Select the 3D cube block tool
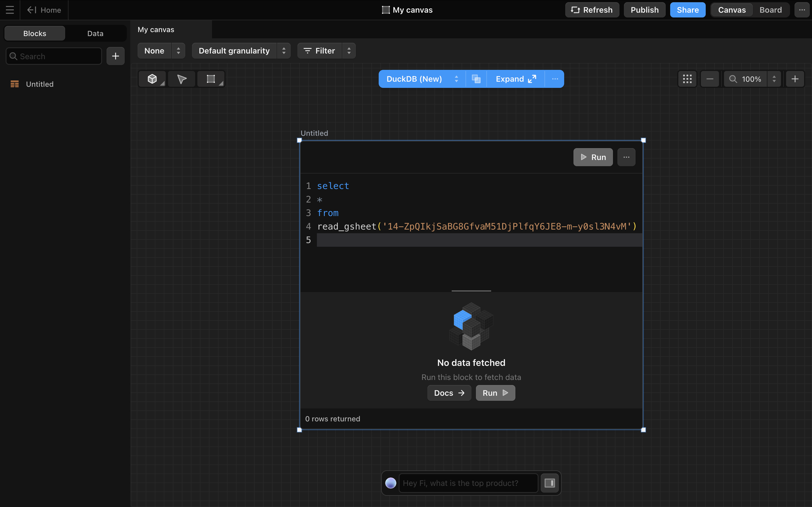The width and height of the screenshot is (812, 507). click(x=152, y=79)
